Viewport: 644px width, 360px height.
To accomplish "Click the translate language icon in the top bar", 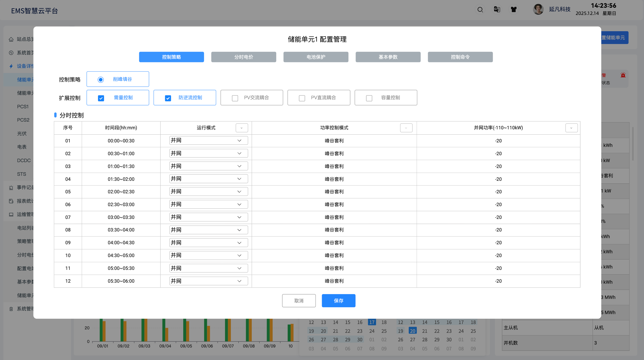I will pyautogui.click(x=497, y=10).
